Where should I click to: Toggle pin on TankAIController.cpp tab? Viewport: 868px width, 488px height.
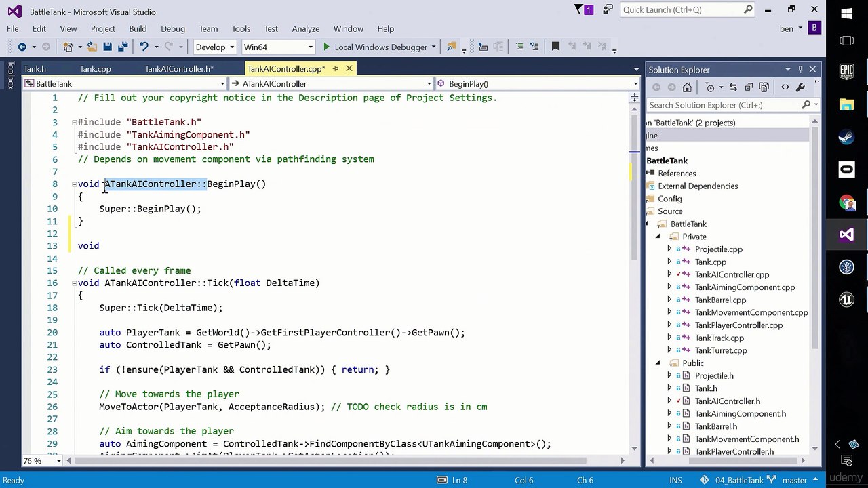336,68
